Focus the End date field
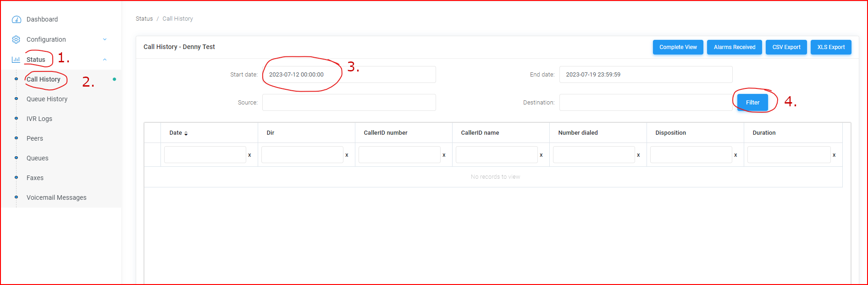 646,75
